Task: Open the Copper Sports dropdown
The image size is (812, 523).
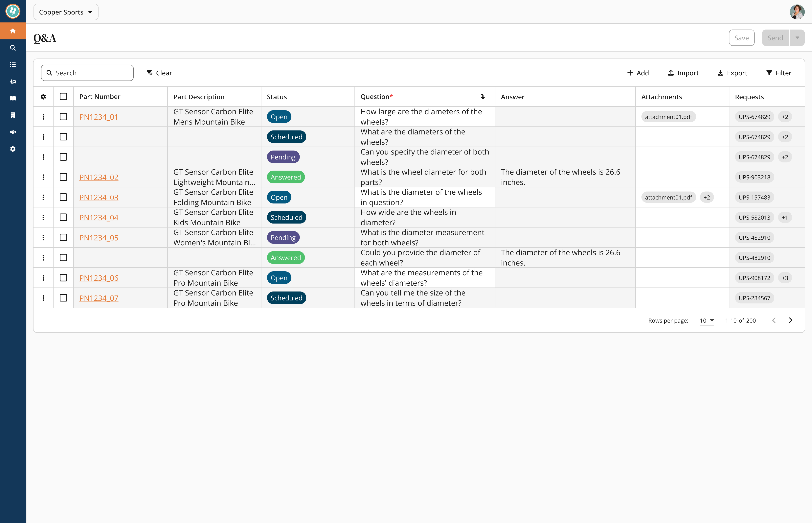Action: point(66,12)
